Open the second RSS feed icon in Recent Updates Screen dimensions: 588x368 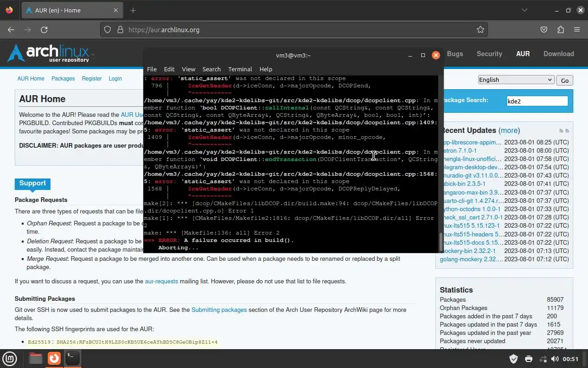point(567,131)
